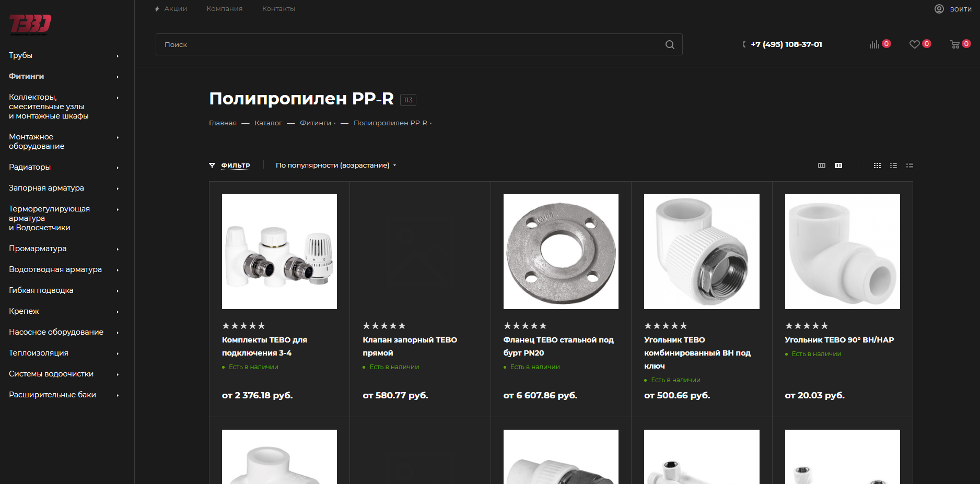980x484 pixels.
Task: Click ВОЙТИ login link
Action: [961, 9]
